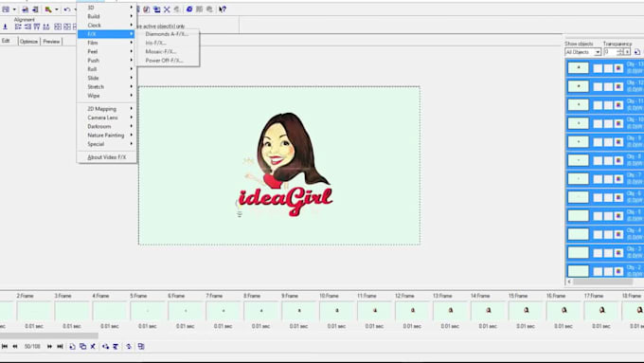Jump to the last frame
Image resolution: width=644 pixels, height=363 pixels.
tap(60, 347)
